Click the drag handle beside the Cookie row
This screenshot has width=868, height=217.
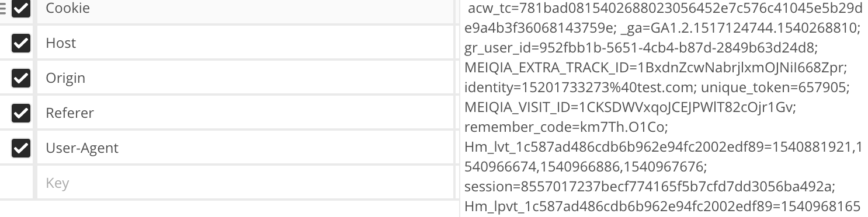coord(3,8)
